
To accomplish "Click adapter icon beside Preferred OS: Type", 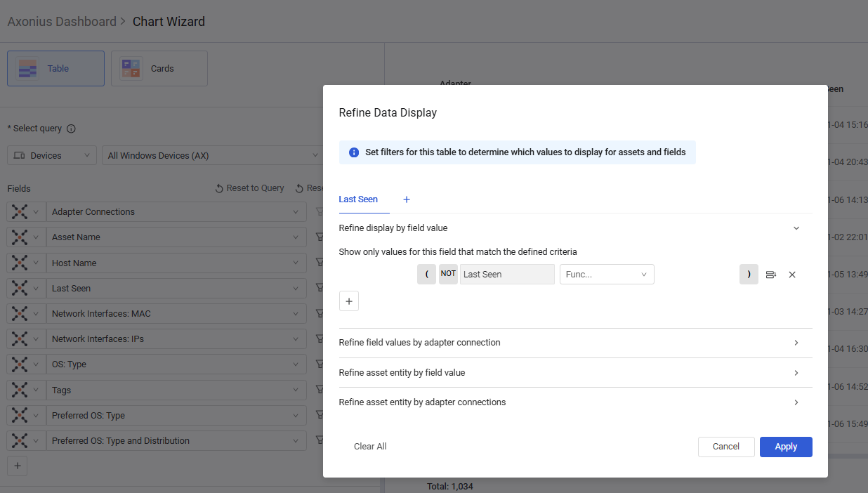I will [20, 415].
